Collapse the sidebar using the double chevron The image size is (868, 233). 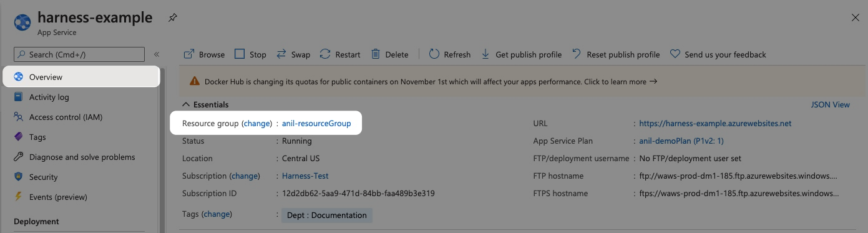point(157,54)
